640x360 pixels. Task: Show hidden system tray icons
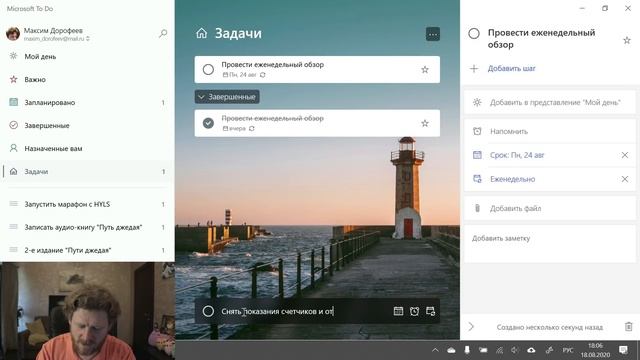pyautogui.click(x=435, y=350)
